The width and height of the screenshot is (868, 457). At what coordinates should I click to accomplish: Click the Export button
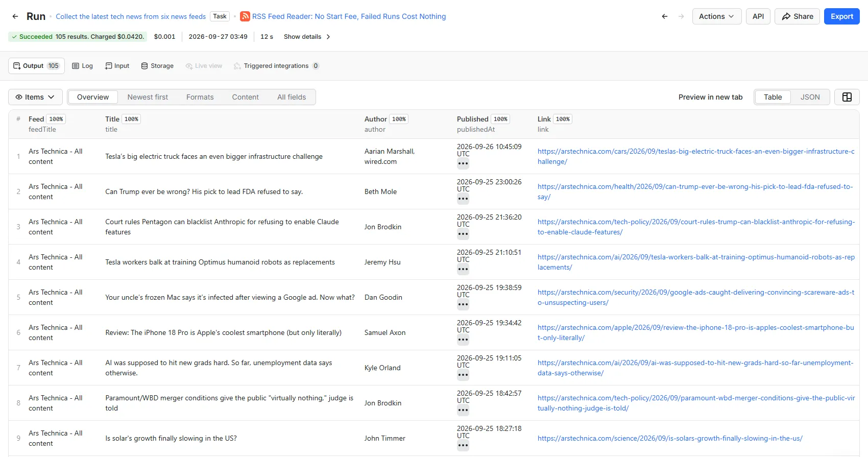coord(842,16)
